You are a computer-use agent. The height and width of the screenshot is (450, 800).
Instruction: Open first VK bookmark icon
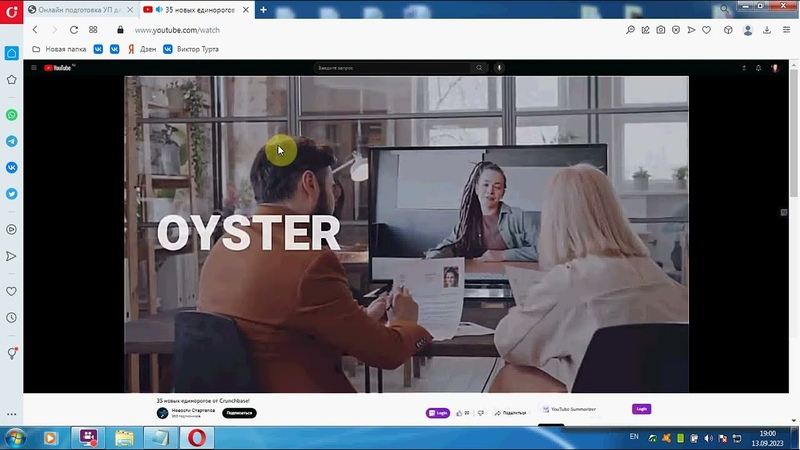pos(98,49)
